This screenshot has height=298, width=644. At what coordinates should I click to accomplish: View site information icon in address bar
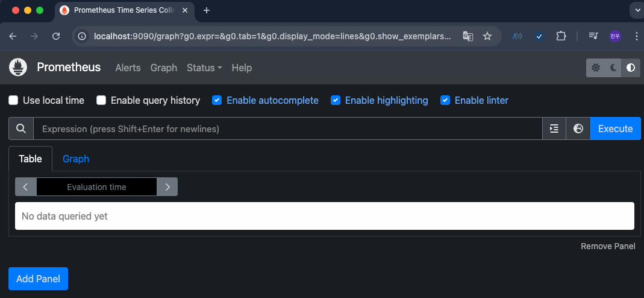coord(82,36)
